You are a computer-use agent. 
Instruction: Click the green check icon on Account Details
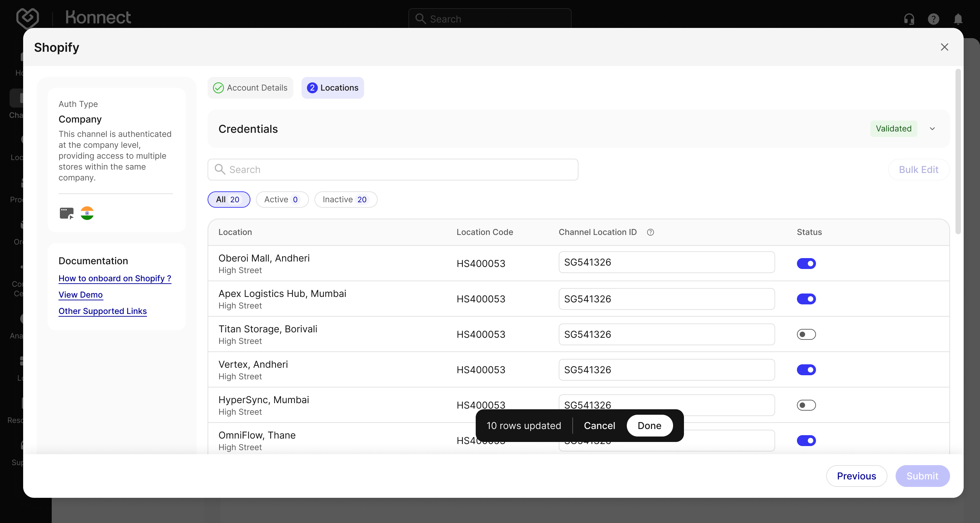pos(218,88)
